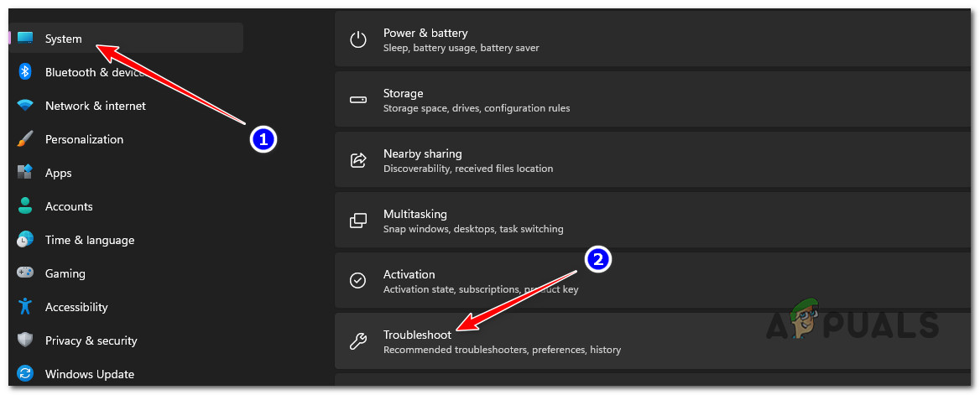This screenshot has width=980, height=395.
Task: Click the Apps icon in sidebar
Action: 25,173
